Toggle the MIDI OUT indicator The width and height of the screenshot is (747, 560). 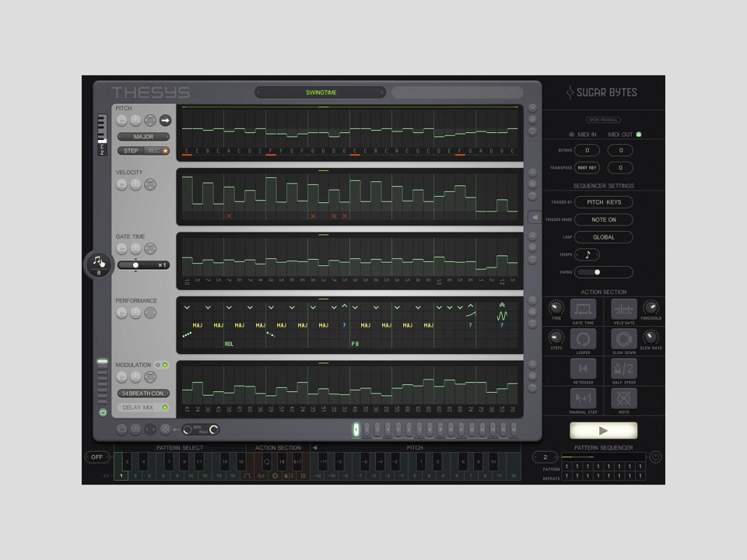639,135
